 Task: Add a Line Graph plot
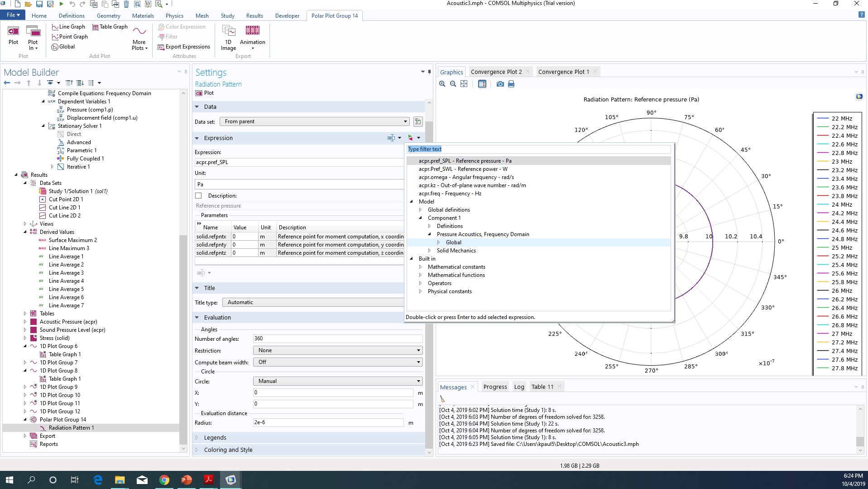pyautogui.click(x=68, y=27)
